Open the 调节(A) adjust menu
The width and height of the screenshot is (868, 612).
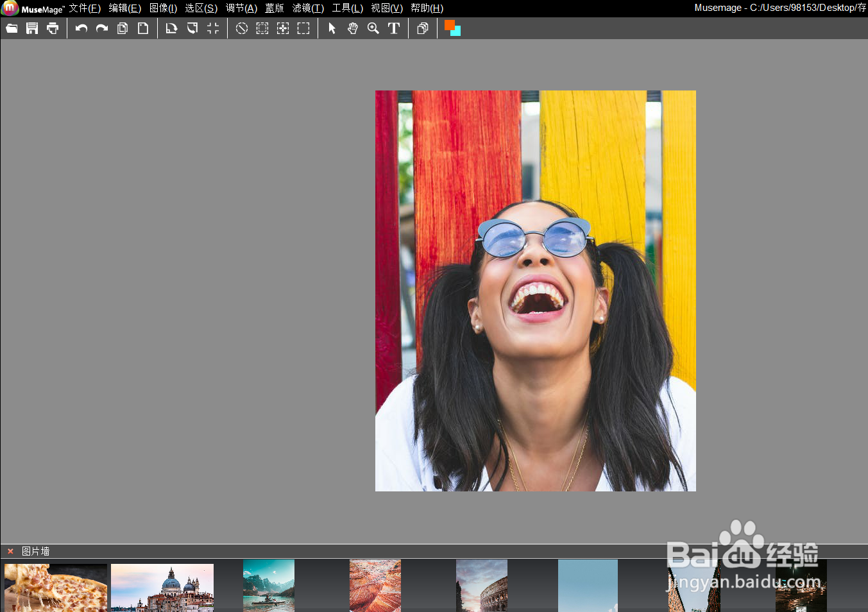pyautogui.click(x=241, y=8)
